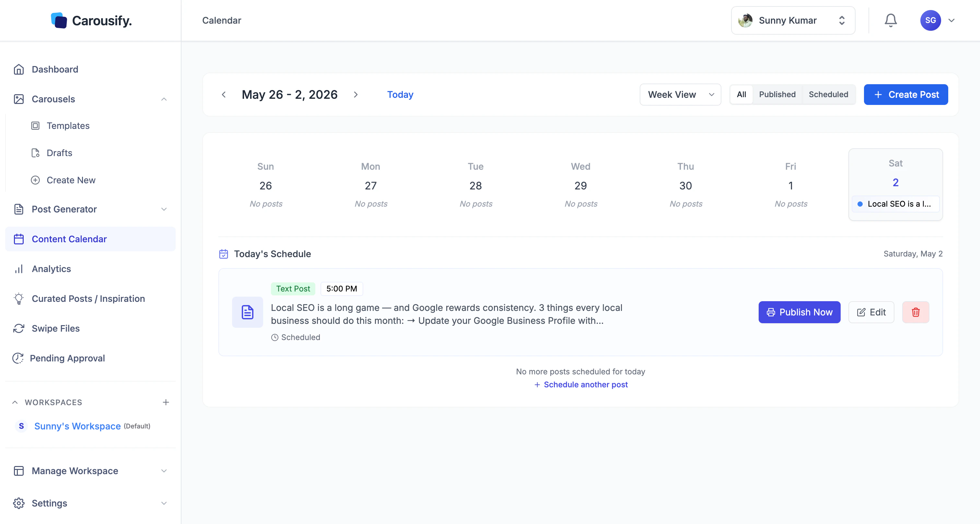Image resolution: width=980 pixels, height=524 pixels.
Task: Click the Scheduled status label
Action: click(296, 337)
